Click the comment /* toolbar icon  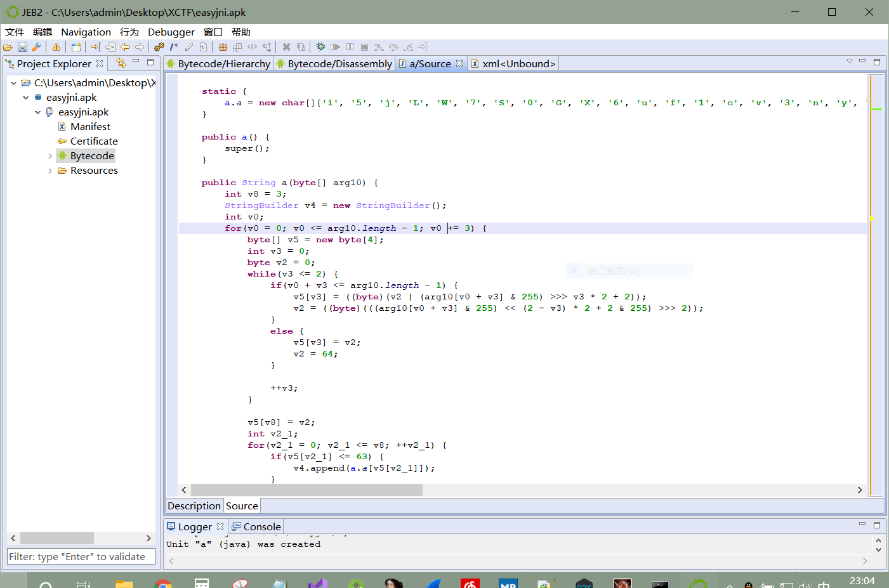[x=173, y=46]
